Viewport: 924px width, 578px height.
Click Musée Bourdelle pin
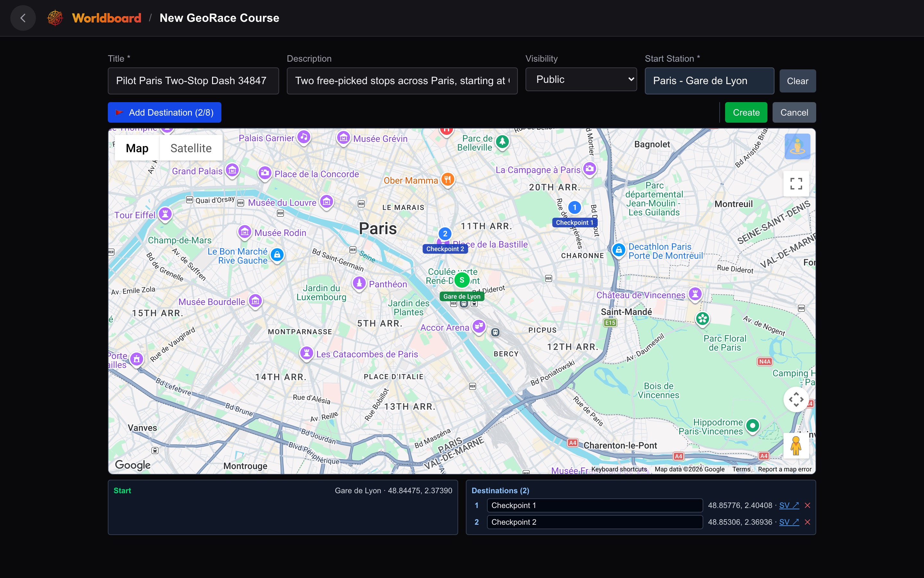coord(255,301)
